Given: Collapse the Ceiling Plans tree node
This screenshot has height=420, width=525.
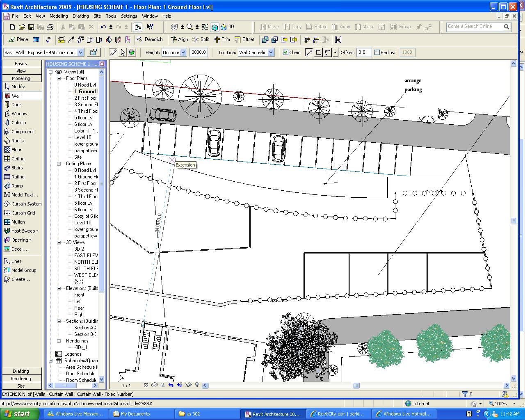Looking at the screenshot, I should 59,164.
